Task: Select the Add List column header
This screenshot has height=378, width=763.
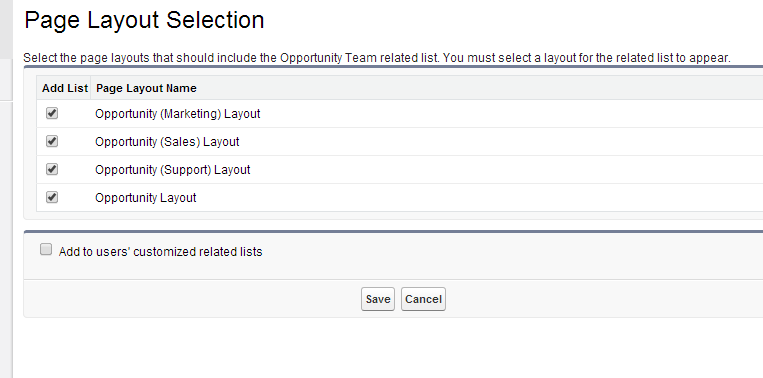Action: coord(64,88)
